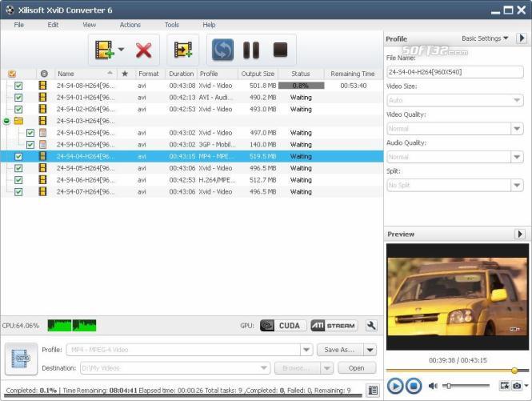Open the View menu
Image resolution: width=532 pixels, height=401 pixels.
90,25
